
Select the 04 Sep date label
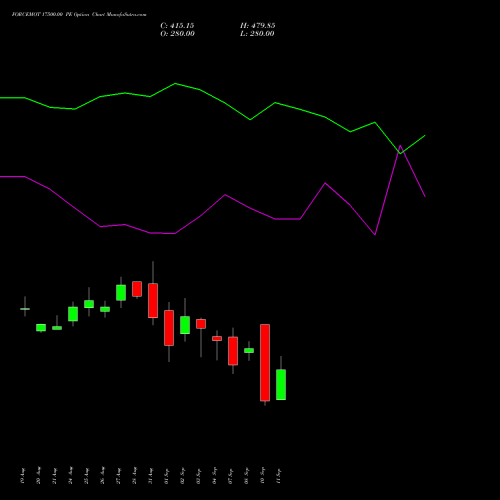pos(215,476)
